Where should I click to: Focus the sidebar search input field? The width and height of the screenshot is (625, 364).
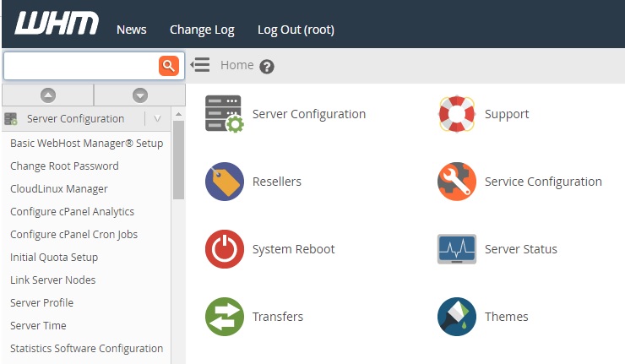[81, 66]
